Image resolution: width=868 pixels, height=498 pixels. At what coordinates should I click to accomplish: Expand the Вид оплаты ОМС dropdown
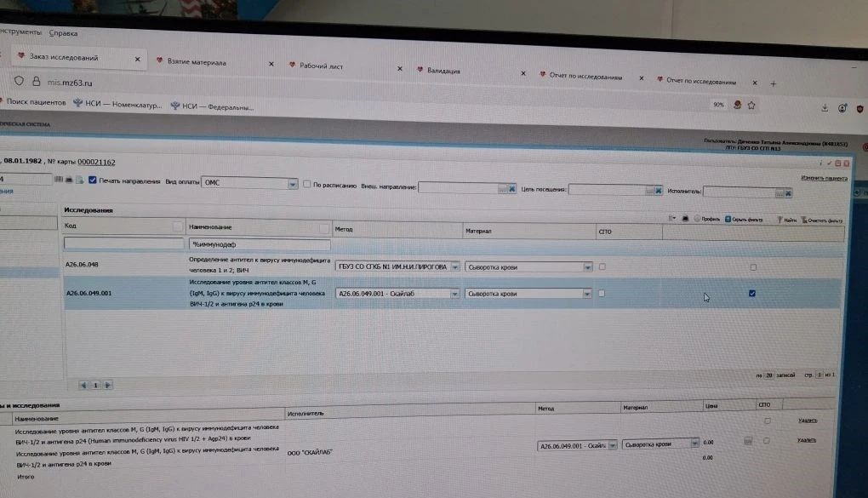[x=293, y=184]
